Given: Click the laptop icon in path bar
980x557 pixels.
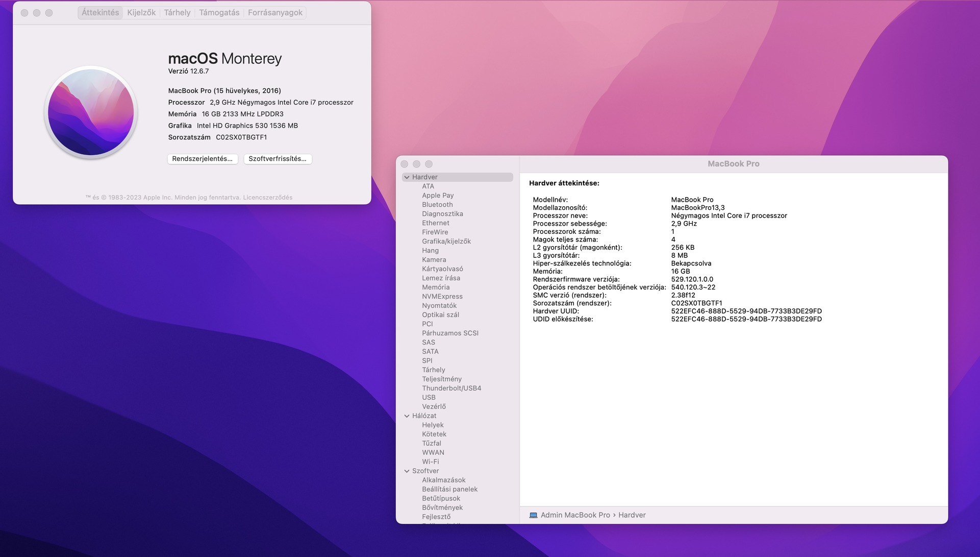Looking at the screenshot, I should point(533,515).
